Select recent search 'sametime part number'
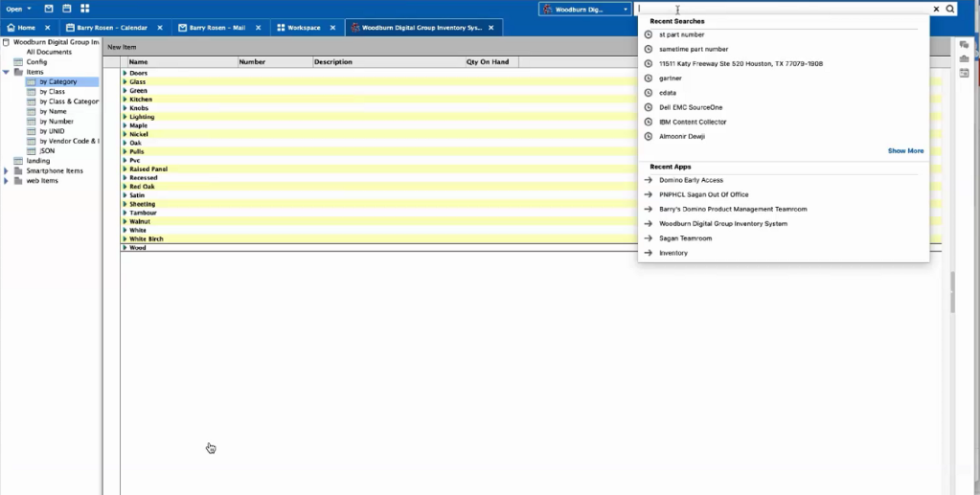 pos(694,49)
